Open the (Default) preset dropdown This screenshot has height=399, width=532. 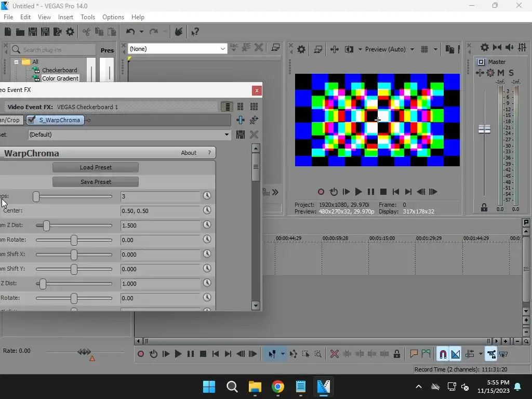point(129,135)
